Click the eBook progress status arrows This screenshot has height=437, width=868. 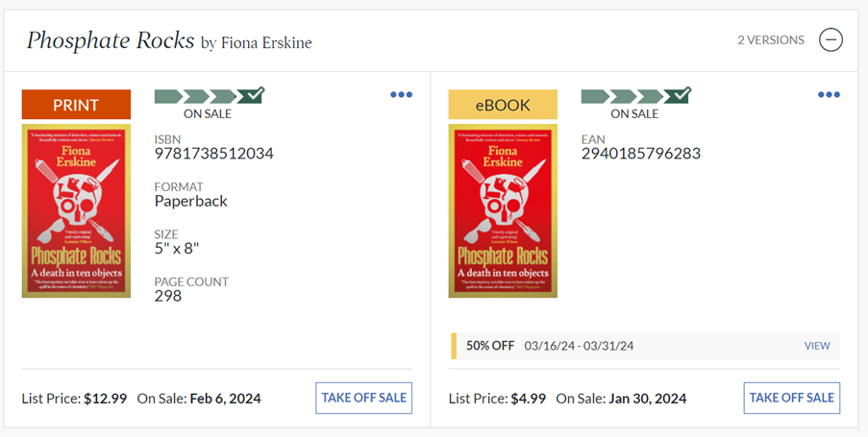635,95
